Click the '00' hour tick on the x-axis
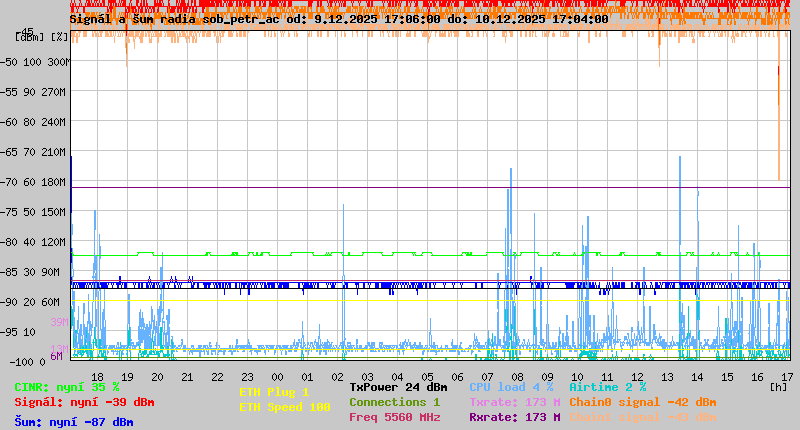 277,377
